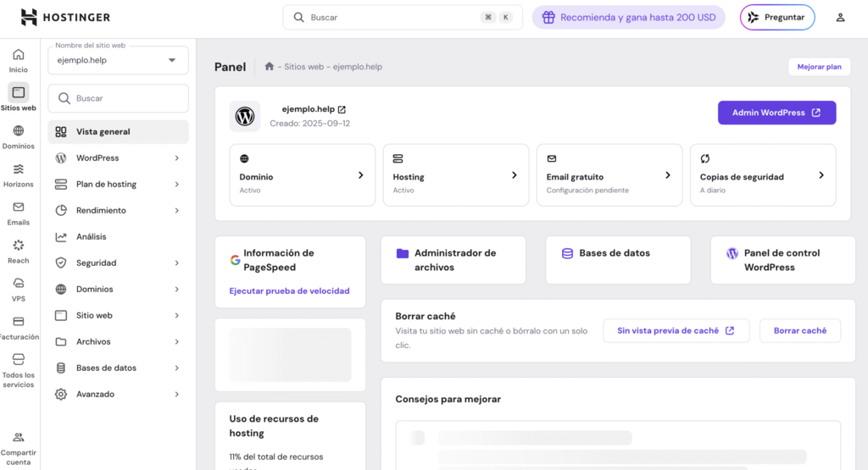This screenshot has height=470, width=868.
Task: Select Sitios web icon in left rail
Action: (x=19, y=92)
